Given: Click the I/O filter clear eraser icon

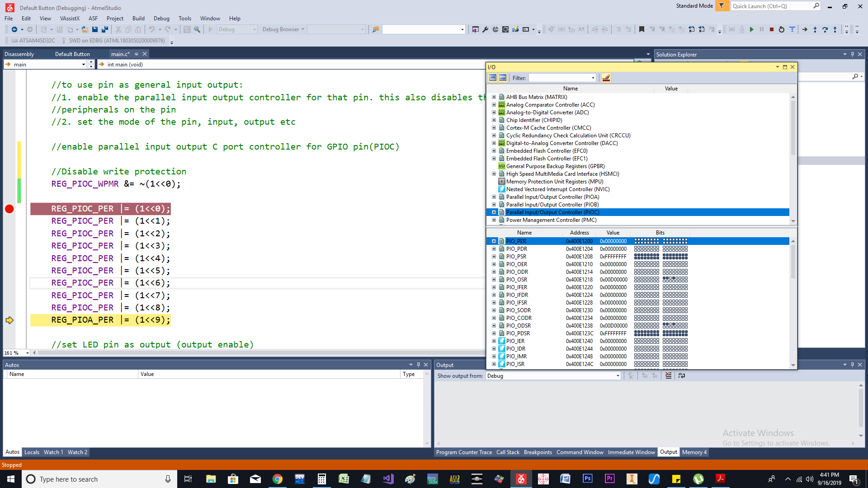Looking at the screenshot, I should [606, 78].
